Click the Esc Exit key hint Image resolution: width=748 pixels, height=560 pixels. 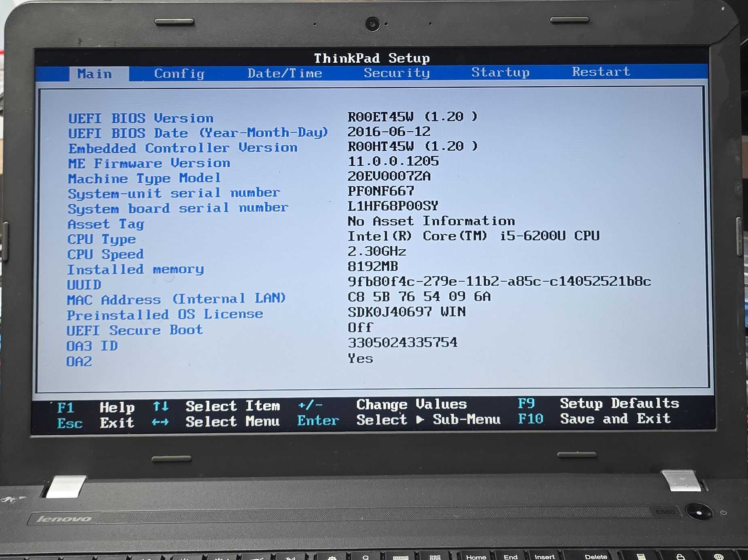[96, 423]
